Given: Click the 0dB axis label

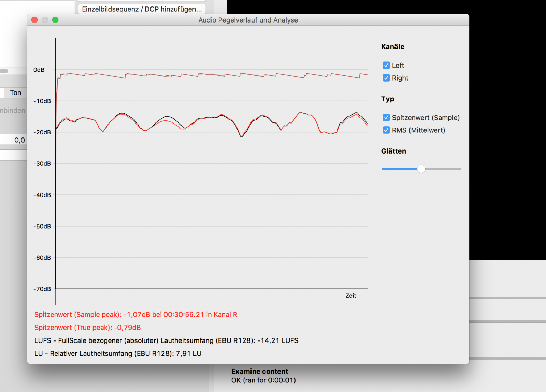Looking at the screenshot, I should click(39, 70).
